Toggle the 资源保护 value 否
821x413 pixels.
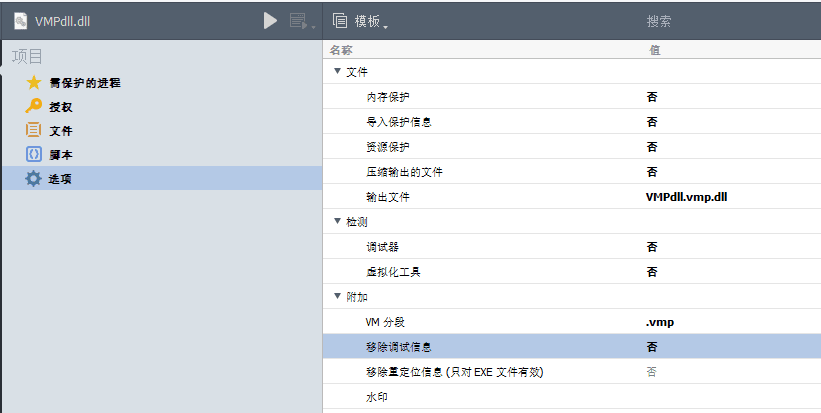(x=651, y=147)
